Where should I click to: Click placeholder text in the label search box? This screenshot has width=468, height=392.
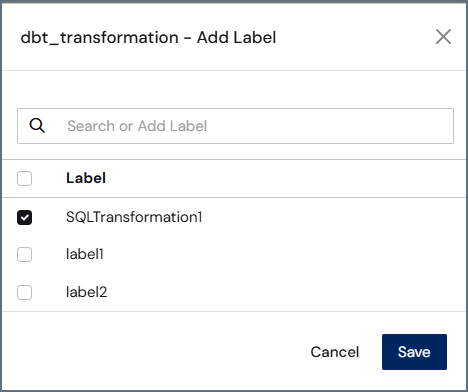pos(137,126)
